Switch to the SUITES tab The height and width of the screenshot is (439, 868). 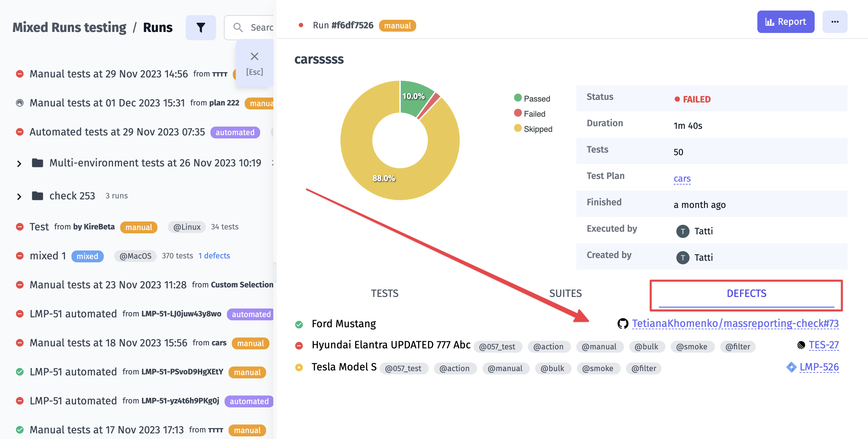pos(565,293)
